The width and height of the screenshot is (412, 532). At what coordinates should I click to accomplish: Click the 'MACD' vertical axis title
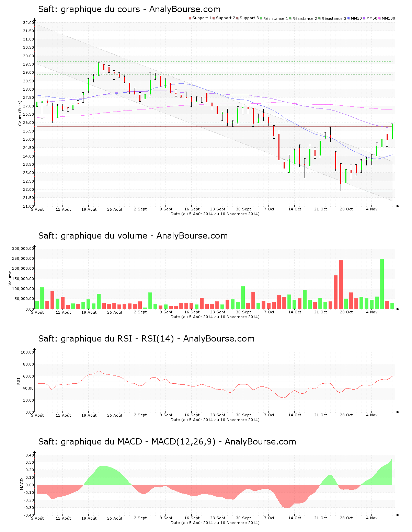tap(22, 484)
